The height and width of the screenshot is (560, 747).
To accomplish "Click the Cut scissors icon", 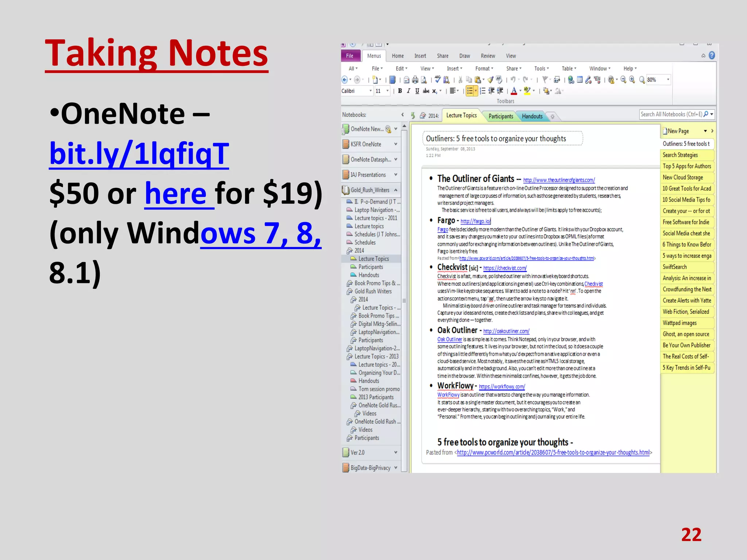I will [460, 79].
